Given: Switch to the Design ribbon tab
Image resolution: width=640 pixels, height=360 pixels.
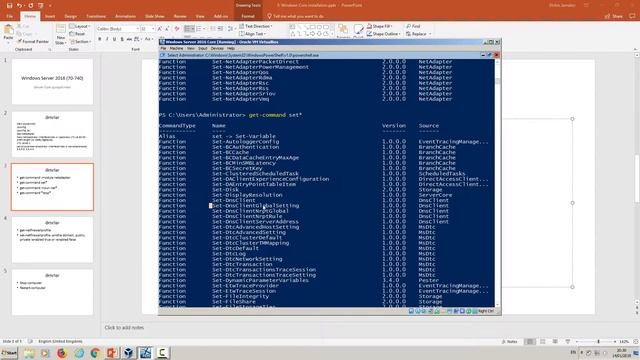Looking at the screenshot, I should click(70, 16).
